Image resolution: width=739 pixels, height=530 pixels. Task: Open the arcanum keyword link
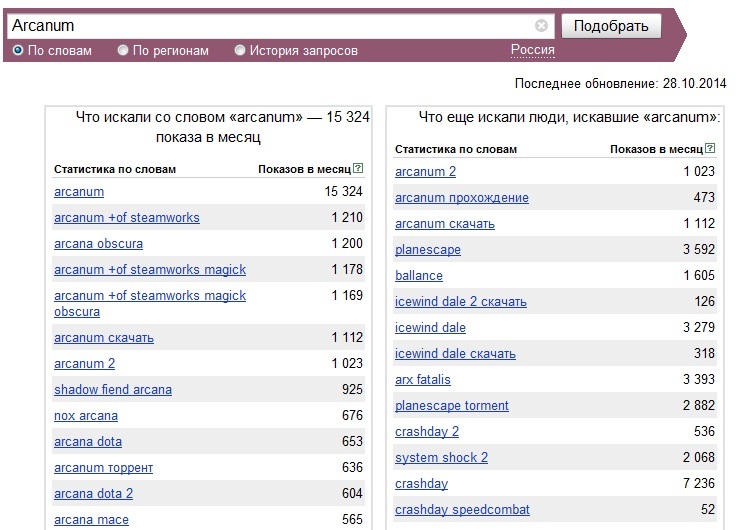pyautogui.click(x=79, y=192)
